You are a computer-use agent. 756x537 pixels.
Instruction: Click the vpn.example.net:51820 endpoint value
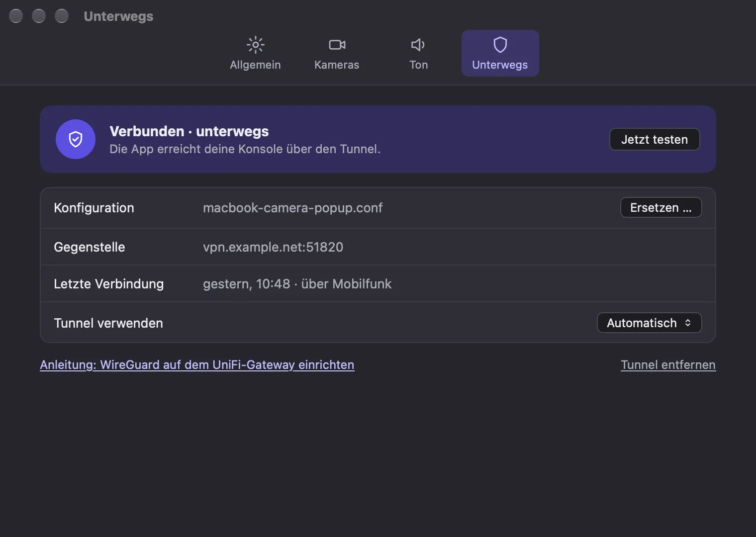coord(273,247)
